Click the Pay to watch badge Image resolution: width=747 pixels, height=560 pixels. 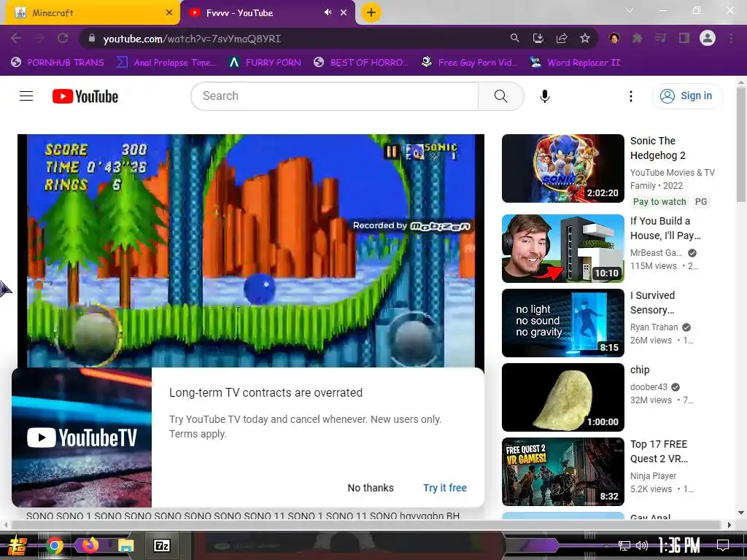[x=659, y=202]
